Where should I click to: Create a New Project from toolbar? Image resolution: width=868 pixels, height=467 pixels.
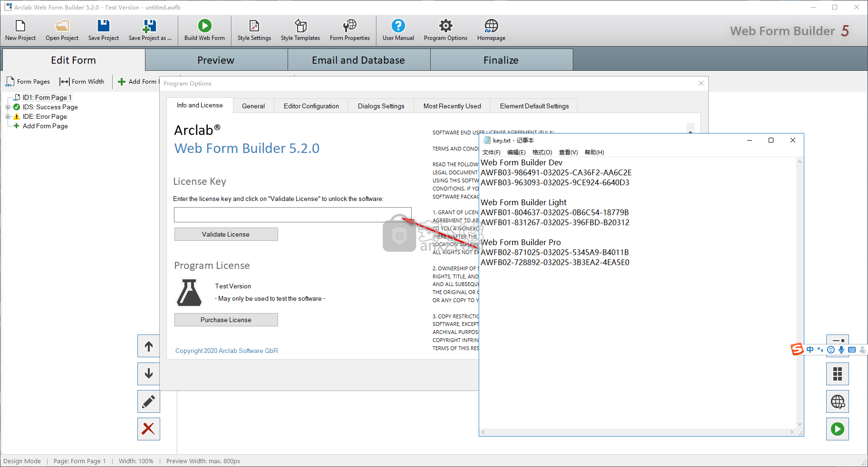click(20, 30)
